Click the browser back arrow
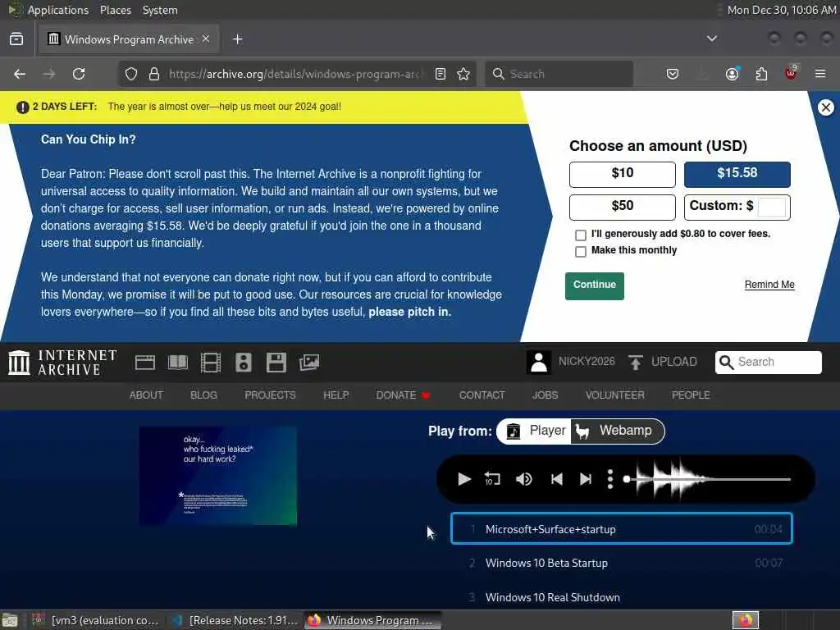The image size is (840, 630). 20,74
